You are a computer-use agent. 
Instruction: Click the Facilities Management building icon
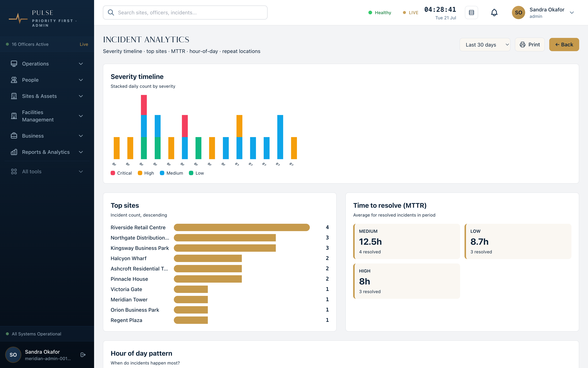pyautogui.click(x=14, y=116)
